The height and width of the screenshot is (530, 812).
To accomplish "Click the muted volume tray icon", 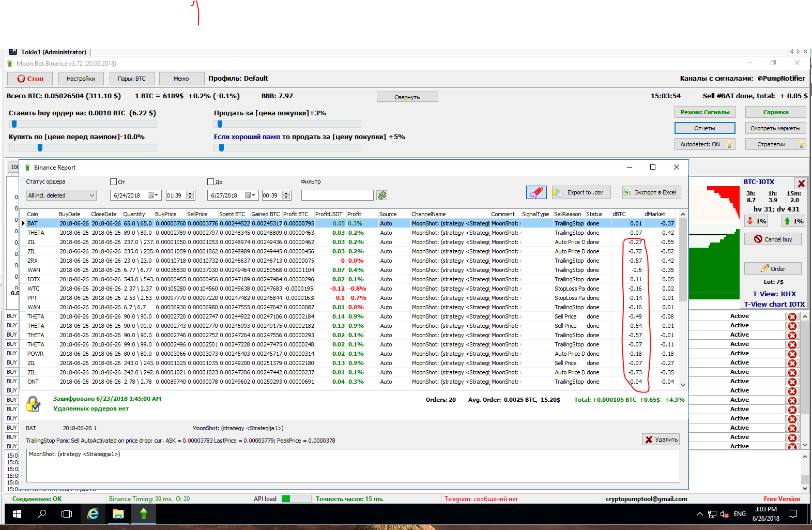I will coord(725,514).
